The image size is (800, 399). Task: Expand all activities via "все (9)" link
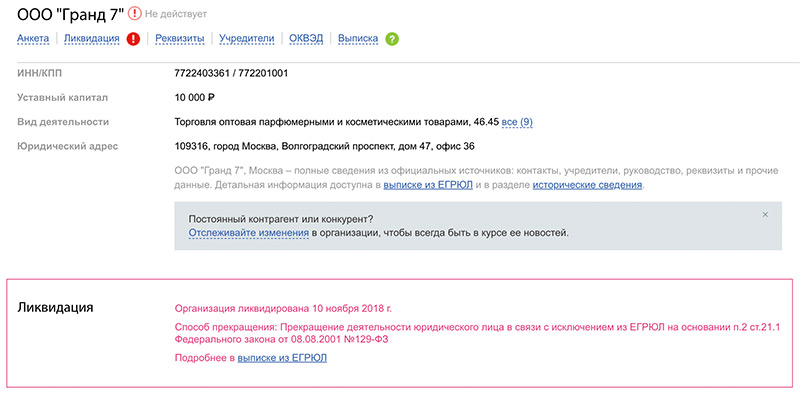pos(517,122)
